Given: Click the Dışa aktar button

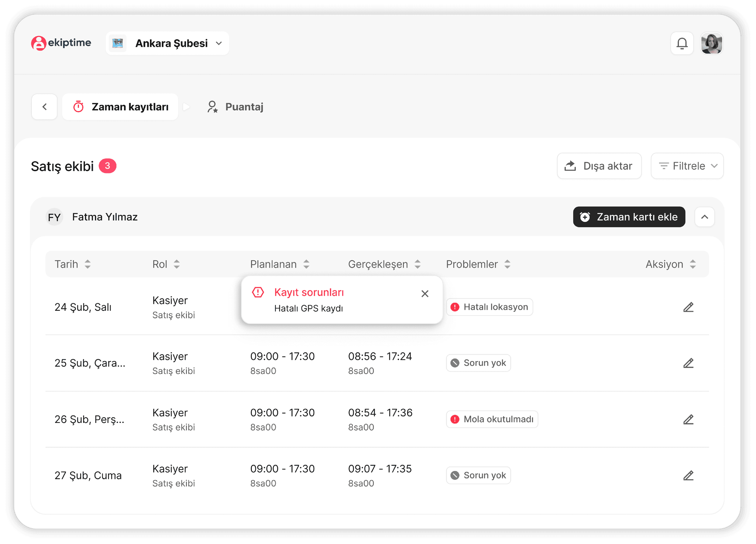Looking at the screenshot, I should point(599,166).
